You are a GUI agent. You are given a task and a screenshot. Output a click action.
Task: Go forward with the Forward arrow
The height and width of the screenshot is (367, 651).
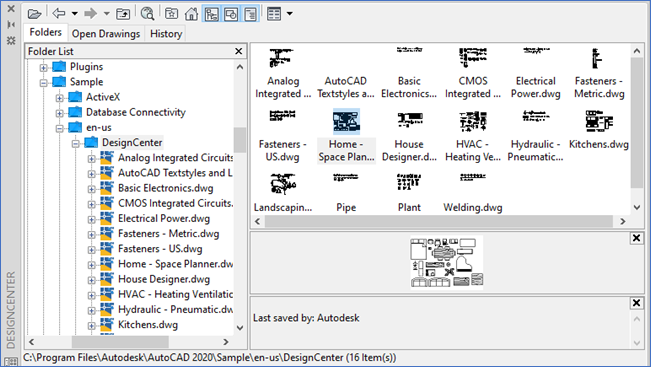[91, 14]
